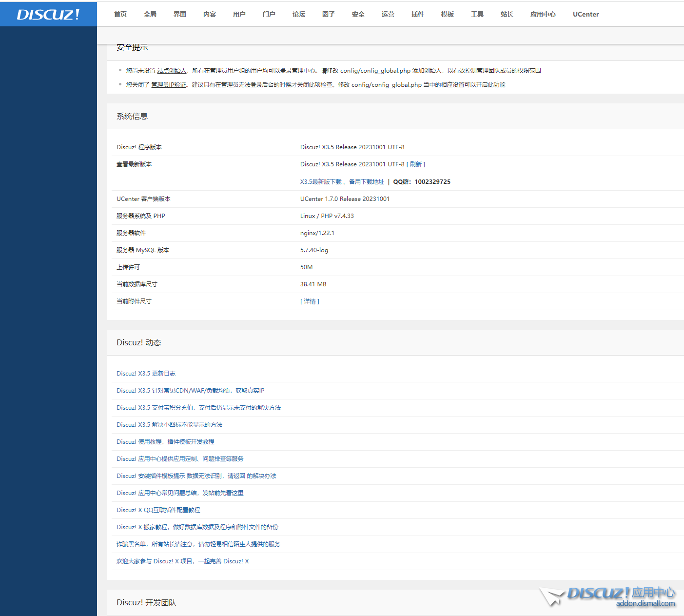Open the 用户 management tab
684x616 pixels.
click(x=239, y=14)
